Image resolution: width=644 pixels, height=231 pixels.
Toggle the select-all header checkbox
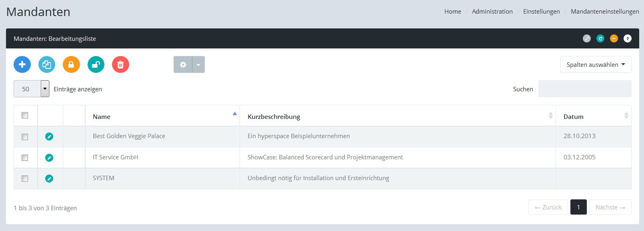[25, 115]
